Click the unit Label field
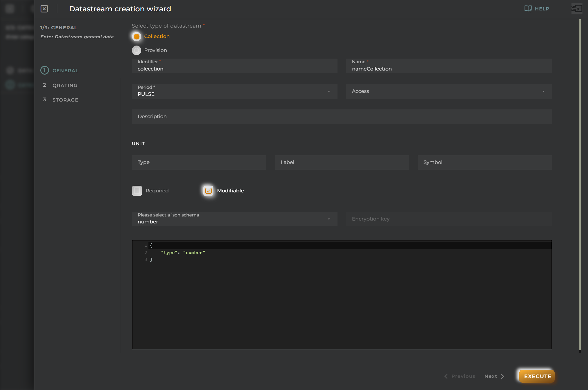The height and width of the screenshot is (390, 588). [x=342, y=162]
